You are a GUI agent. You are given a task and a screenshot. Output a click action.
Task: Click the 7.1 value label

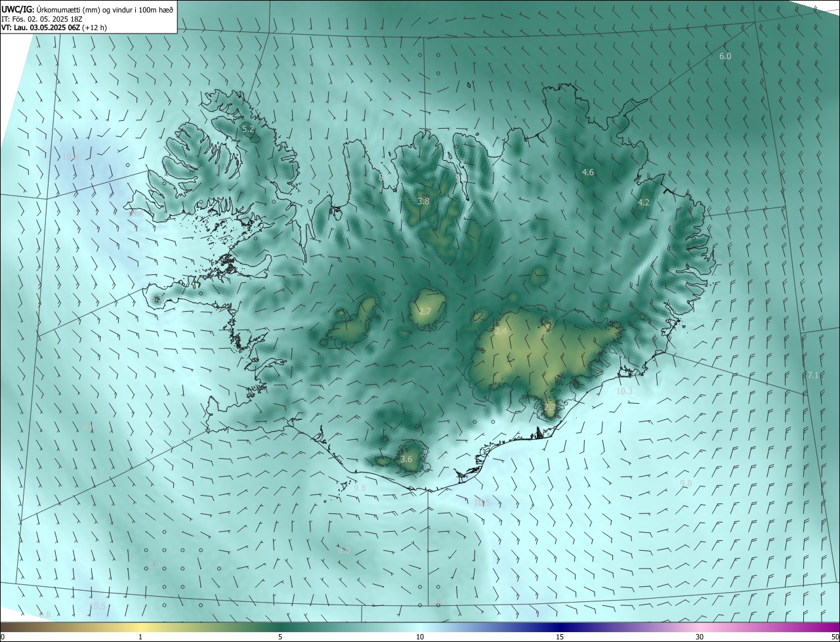[812, 375]
